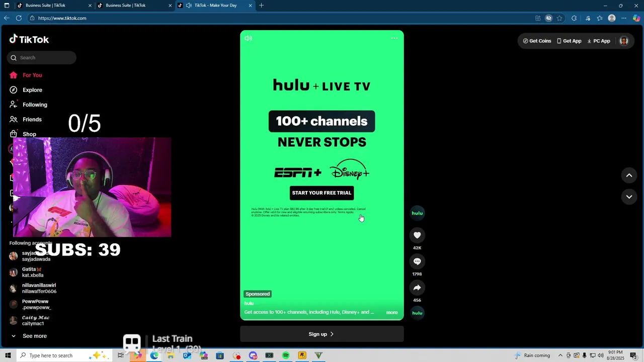Toggle the tracking prevention eye icon

(x=549, y=18)
